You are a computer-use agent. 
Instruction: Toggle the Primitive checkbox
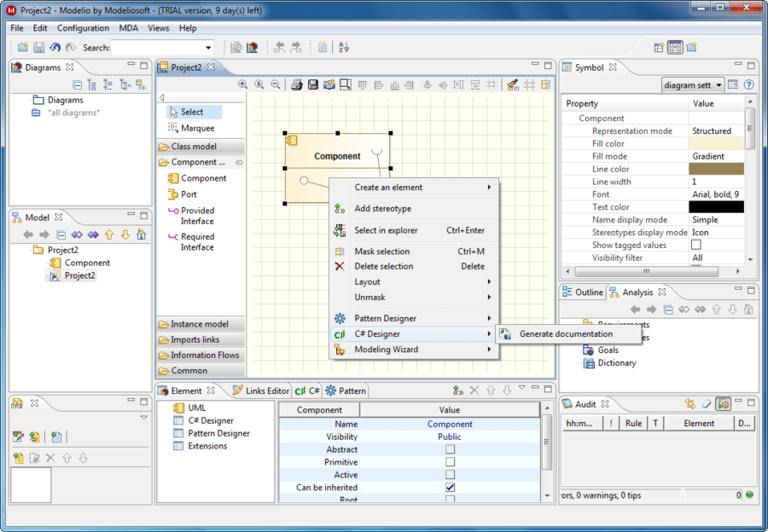[x=450, y=462]
